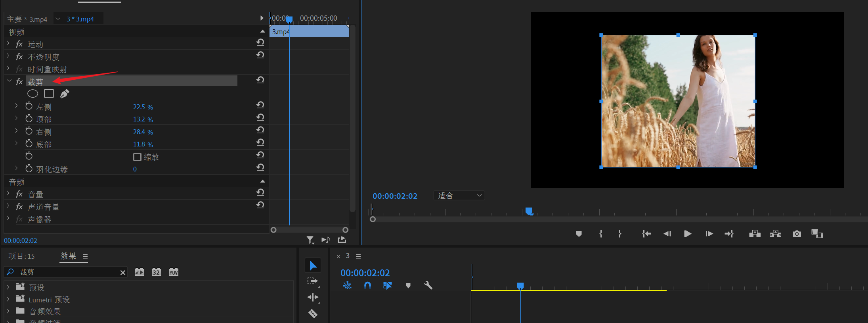Reset the 右侧 crop parameter
The width and height of the screenshot is (868, 323).
point(260,130)
